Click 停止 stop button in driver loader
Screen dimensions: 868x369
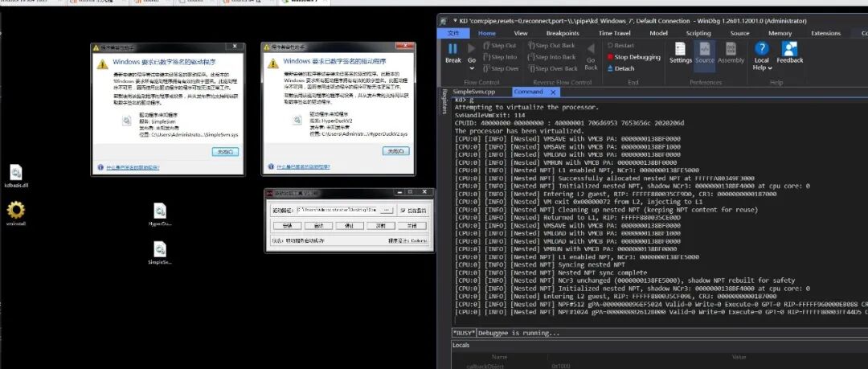click(350, 226)
